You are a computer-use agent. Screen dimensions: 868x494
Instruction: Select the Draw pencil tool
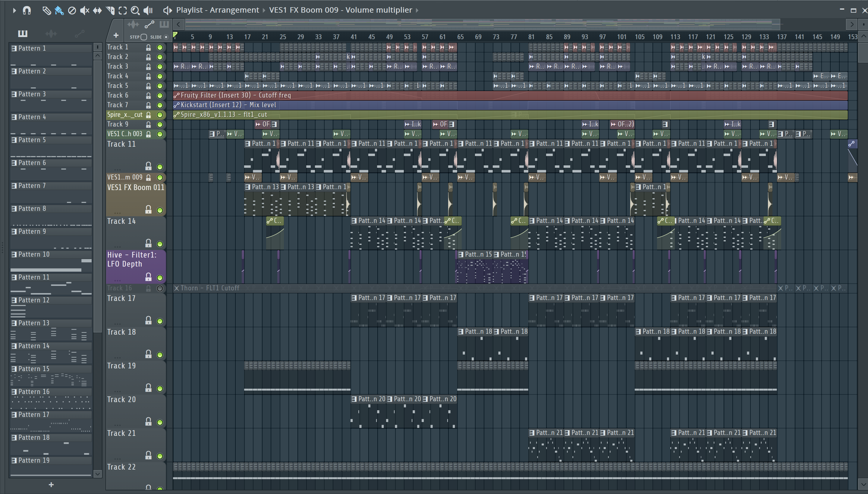coord(46,11)
